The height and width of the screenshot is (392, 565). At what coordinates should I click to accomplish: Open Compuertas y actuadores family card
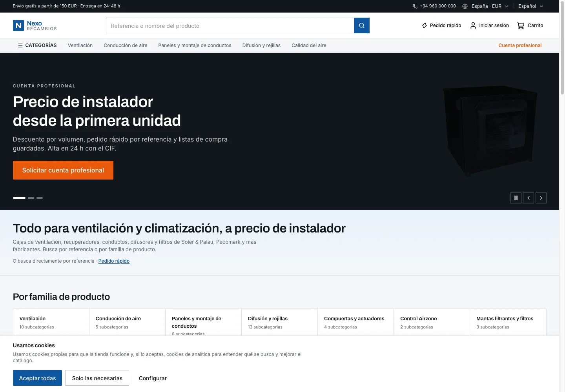[x=355, y=322]
